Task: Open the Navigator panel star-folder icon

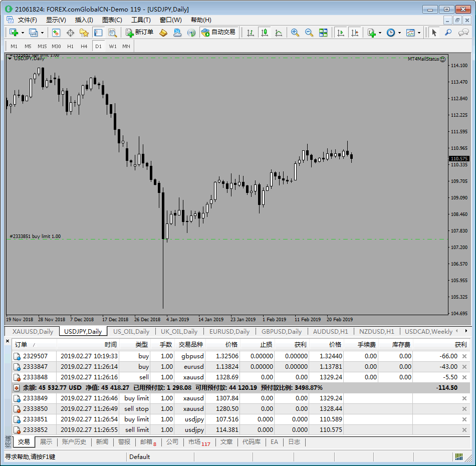Action: coord(84,33)
